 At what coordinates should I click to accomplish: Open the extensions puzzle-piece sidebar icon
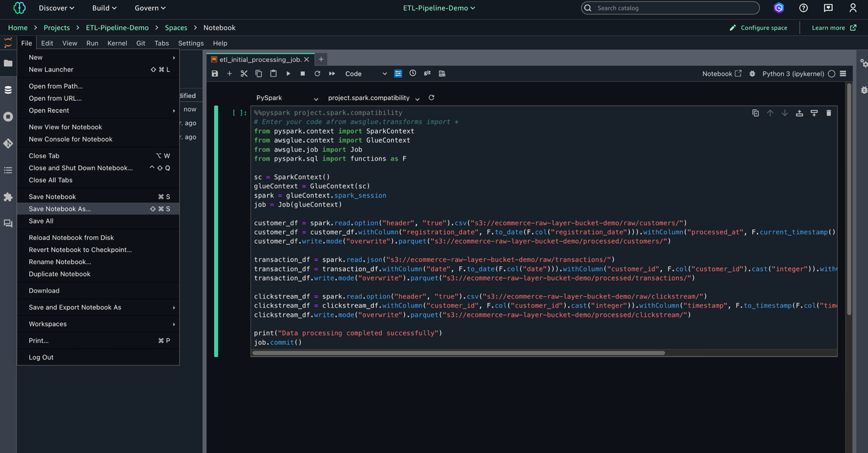click(7, 197)
